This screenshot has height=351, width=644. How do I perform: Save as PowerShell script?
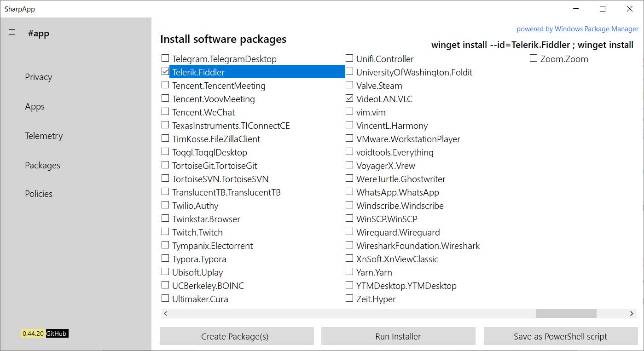pyautogui.click(x=561, y=336)
